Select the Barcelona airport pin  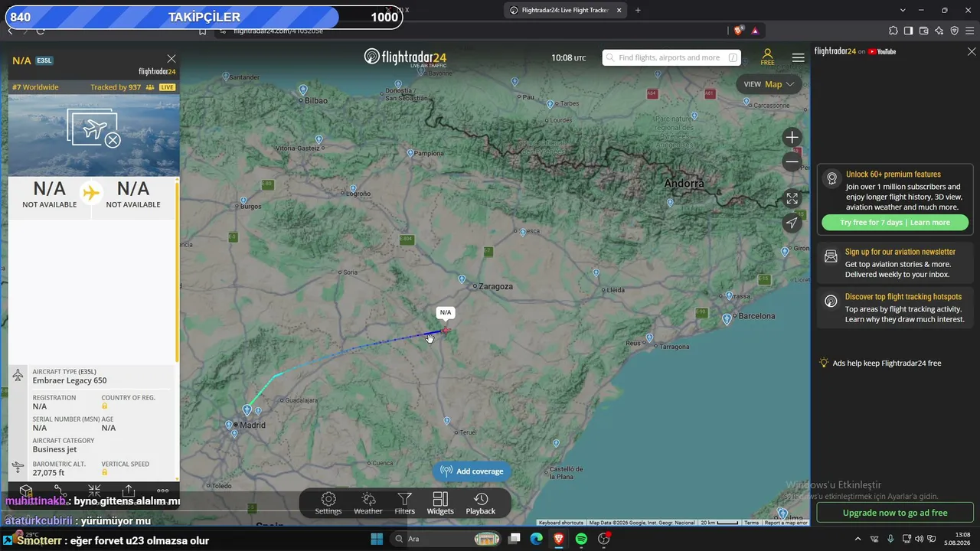click(727, 319)
